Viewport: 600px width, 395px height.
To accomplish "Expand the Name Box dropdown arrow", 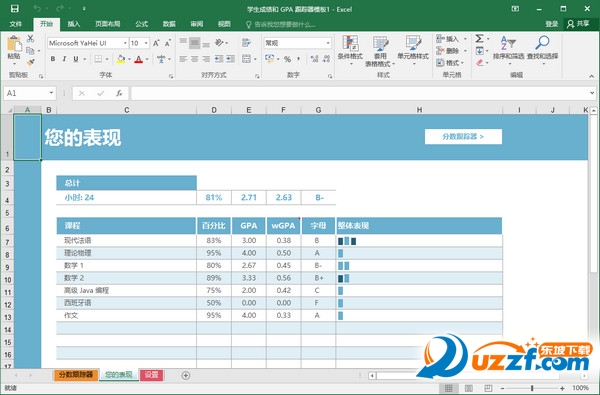I will tap(51, 93).
